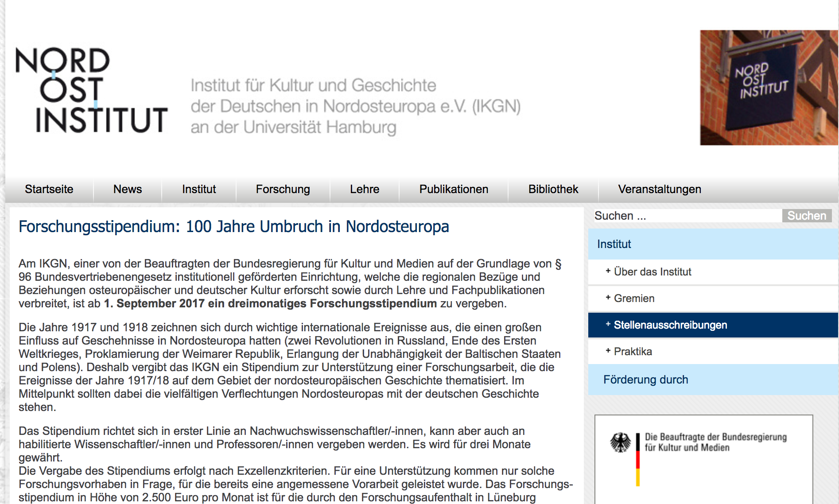The image size is (839, 504).
Task: Click the Institut für Kultur und Geschichte tagline
Action: click(356, 106)
